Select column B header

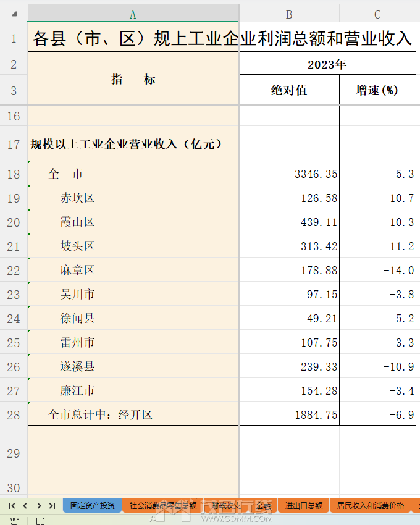click(x=288, y=14)
